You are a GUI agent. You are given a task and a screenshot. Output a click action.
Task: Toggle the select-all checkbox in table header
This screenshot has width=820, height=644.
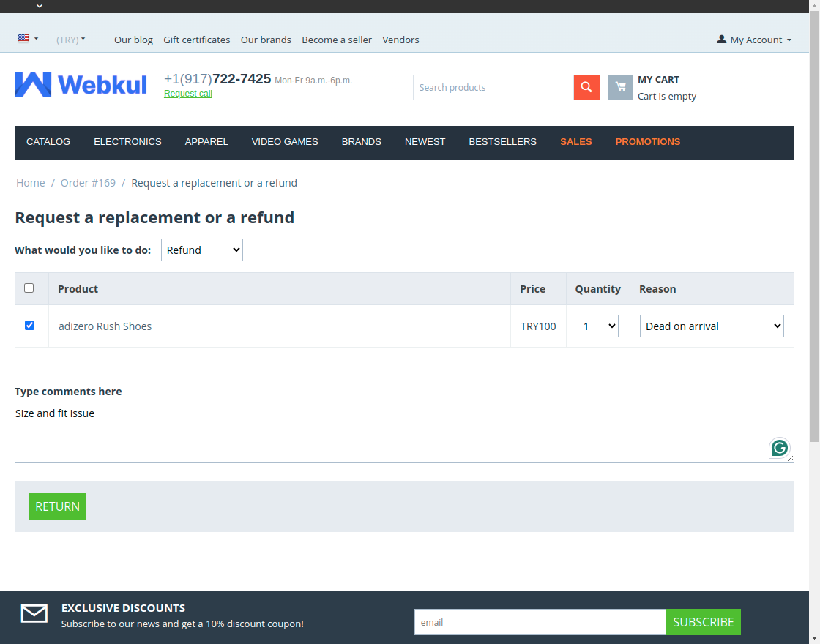tap(30, 288)
